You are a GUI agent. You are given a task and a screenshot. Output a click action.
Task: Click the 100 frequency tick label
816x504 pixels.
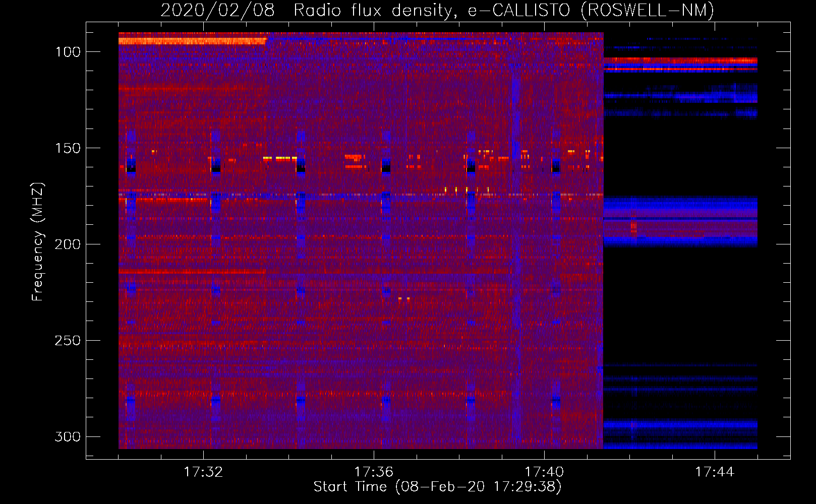point(68,52)
